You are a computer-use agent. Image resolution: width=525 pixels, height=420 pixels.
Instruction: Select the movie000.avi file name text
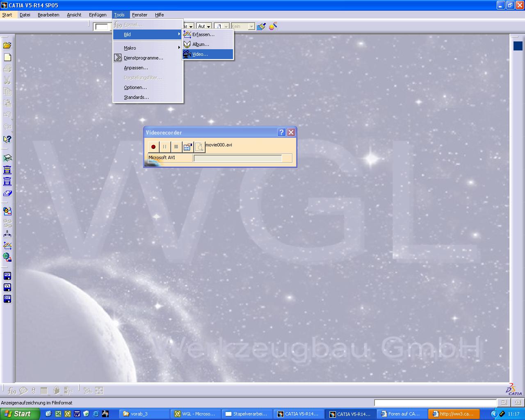[x=219, y=145]
